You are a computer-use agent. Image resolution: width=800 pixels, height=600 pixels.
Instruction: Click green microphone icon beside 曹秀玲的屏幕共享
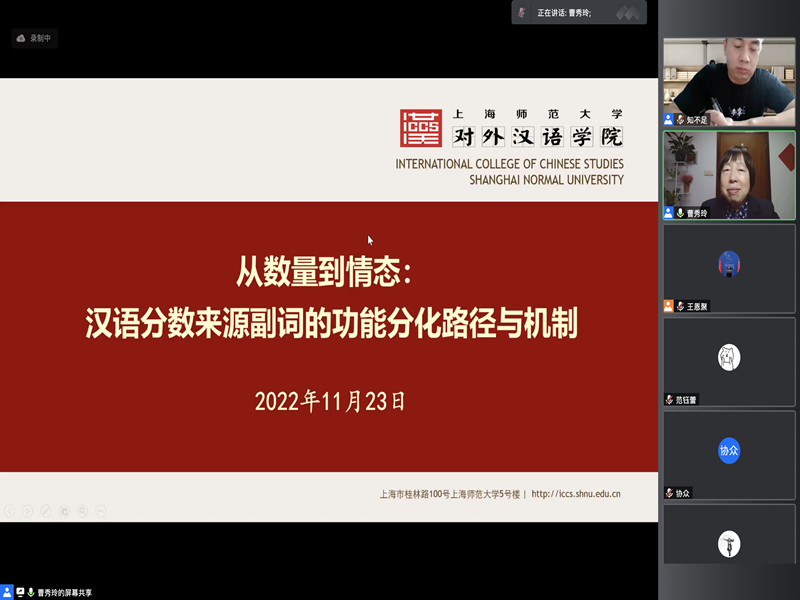[31, 592]
